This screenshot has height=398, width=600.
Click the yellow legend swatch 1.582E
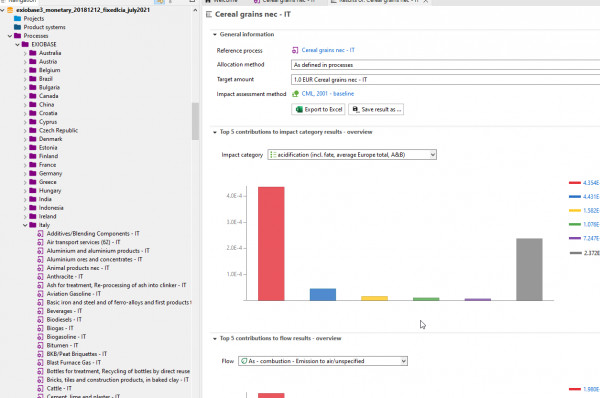tap(575, 210)
